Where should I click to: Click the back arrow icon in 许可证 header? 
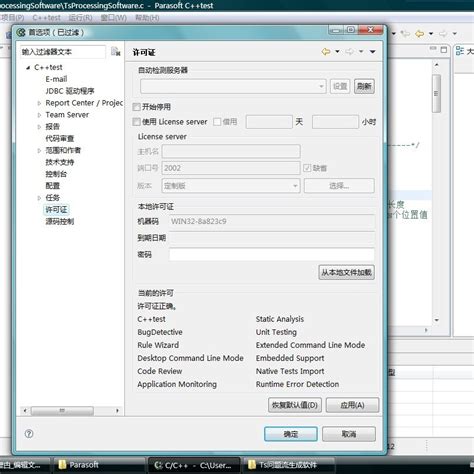(326, 52)
